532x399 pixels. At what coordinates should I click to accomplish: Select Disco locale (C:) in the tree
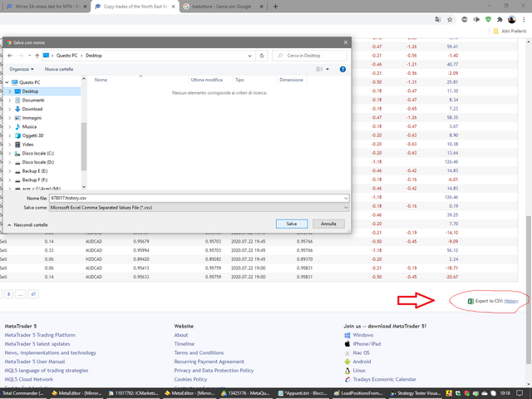click(x=37, y=153)
